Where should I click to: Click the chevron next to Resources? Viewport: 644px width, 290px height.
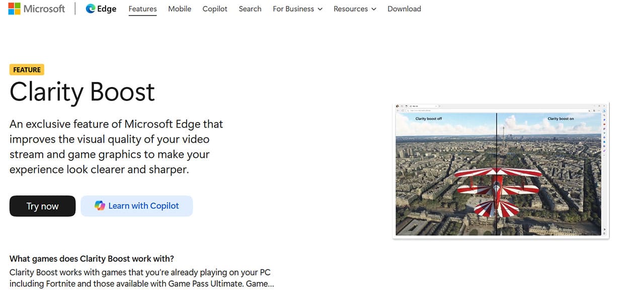coord(373,9)
